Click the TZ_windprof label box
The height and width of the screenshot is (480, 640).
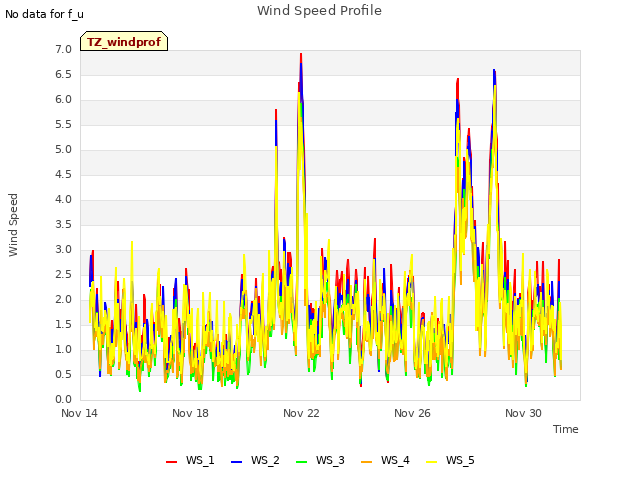pyautogui.click(x=124, y=41)
